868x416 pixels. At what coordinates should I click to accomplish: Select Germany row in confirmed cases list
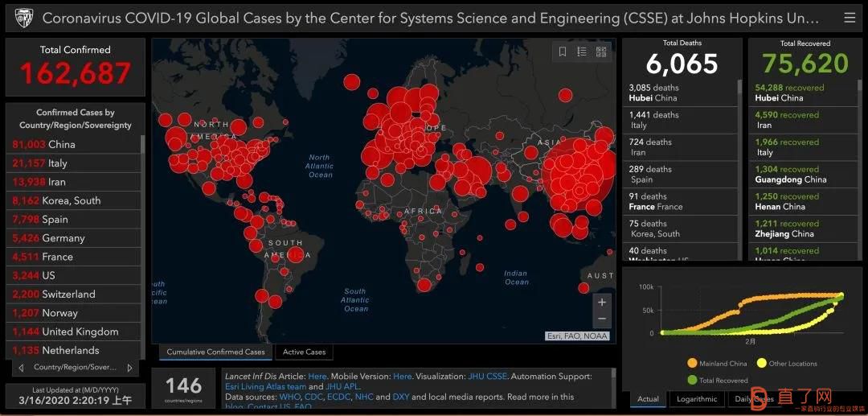point(74,238)
